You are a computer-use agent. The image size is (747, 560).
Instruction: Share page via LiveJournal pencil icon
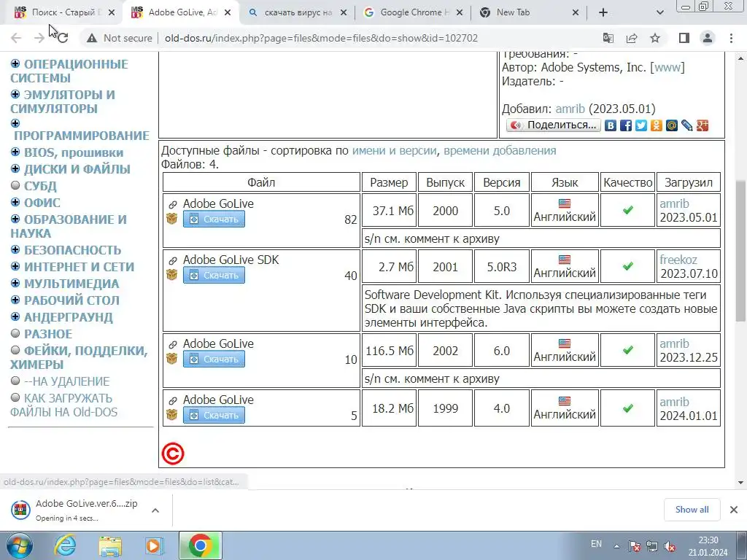point(687,125)
